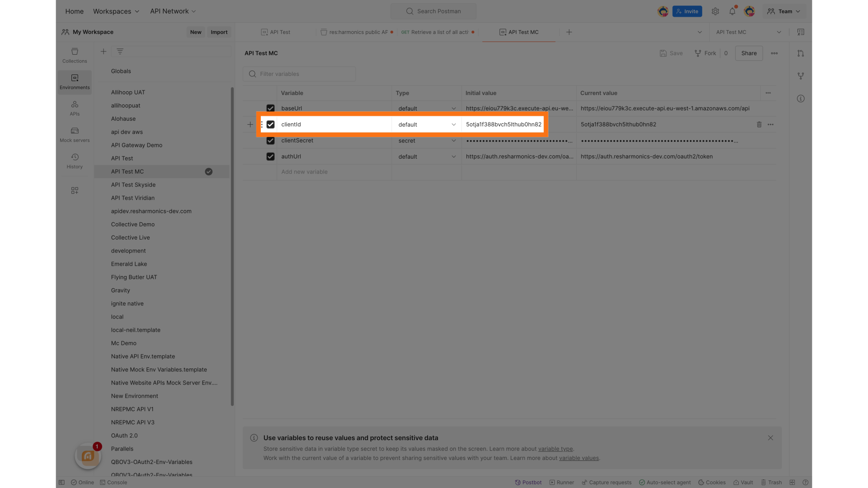This screenshot has height=488, width=868.
Task: Open the configure workspace sidebar icon
Action: [x=75, y=191]
